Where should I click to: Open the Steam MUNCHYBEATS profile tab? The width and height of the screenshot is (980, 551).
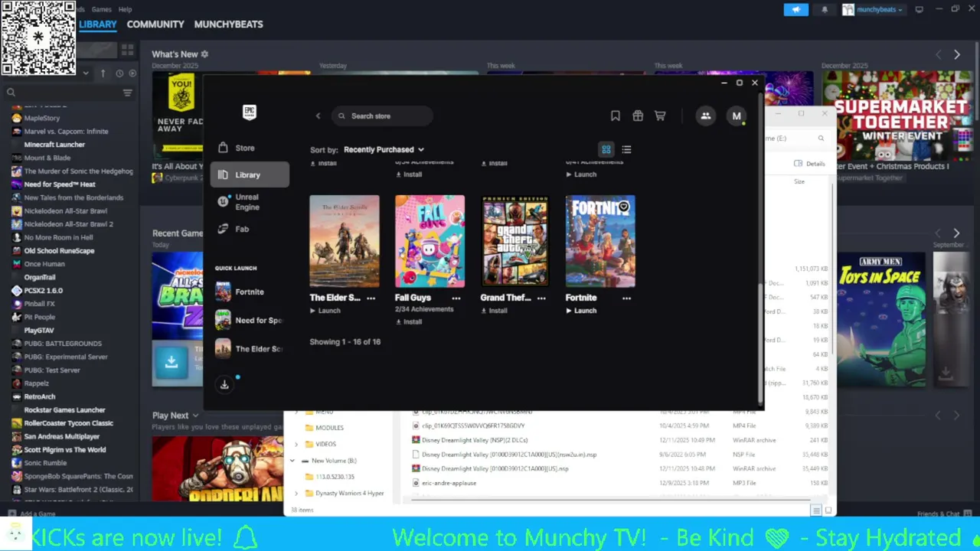(228, 24)
